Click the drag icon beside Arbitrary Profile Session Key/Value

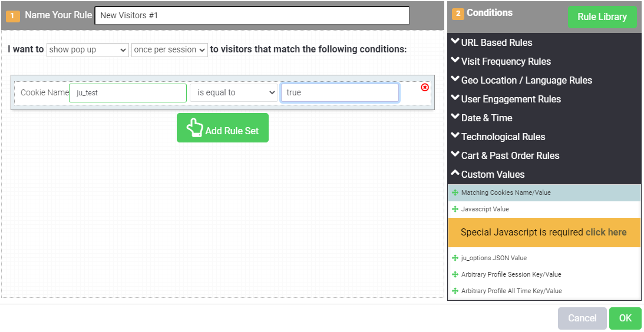455,274
